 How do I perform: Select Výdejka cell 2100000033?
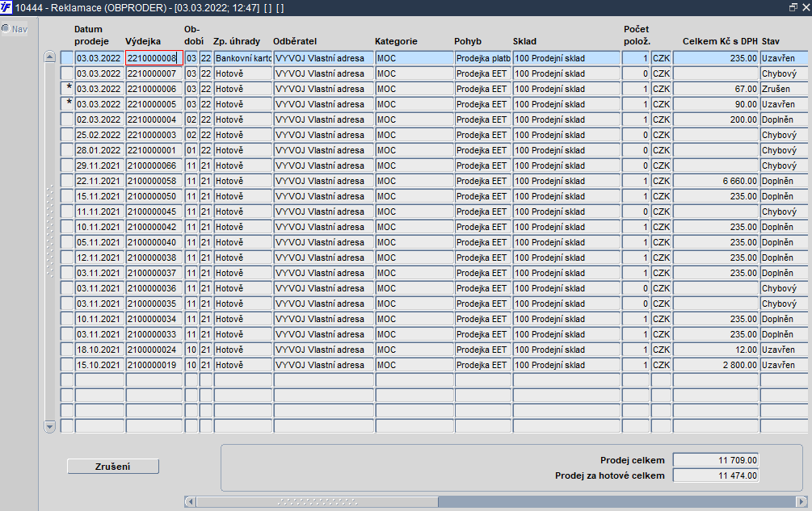click(x=154, y=334)
